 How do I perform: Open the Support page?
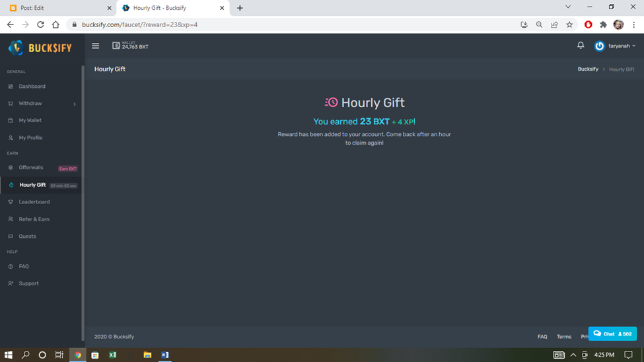29,283
